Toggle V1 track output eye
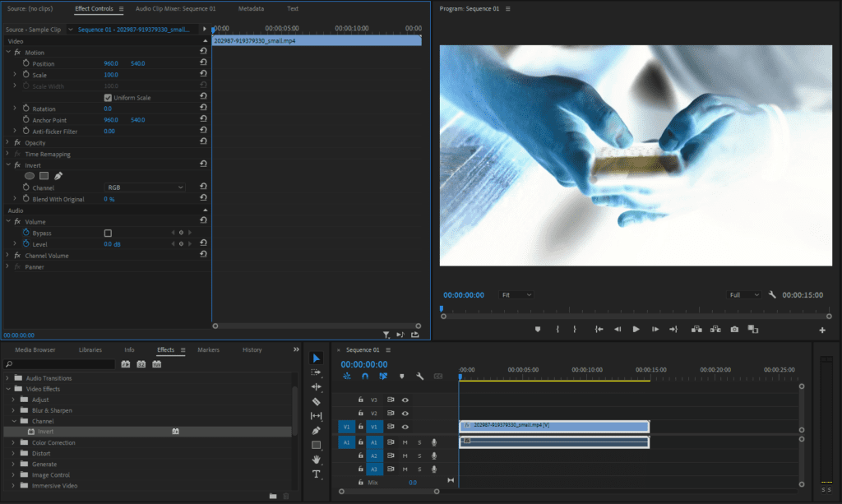The width and height of the screenshot is (842, 504). (405, 427)
